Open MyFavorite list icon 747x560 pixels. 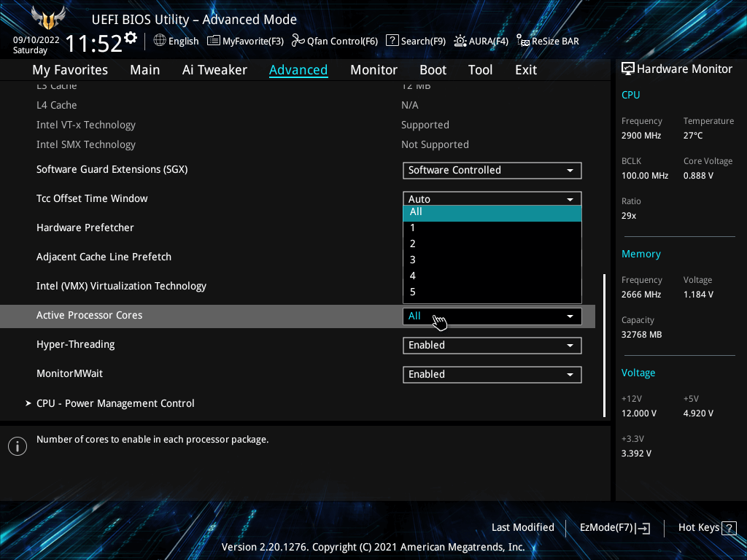point(214,41)
